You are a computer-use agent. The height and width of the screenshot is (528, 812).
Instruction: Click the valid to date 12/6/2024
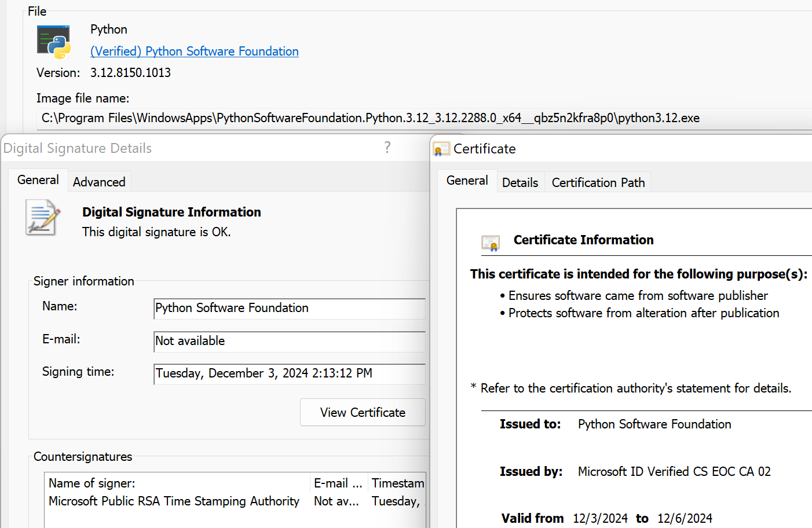coord(685,519)
